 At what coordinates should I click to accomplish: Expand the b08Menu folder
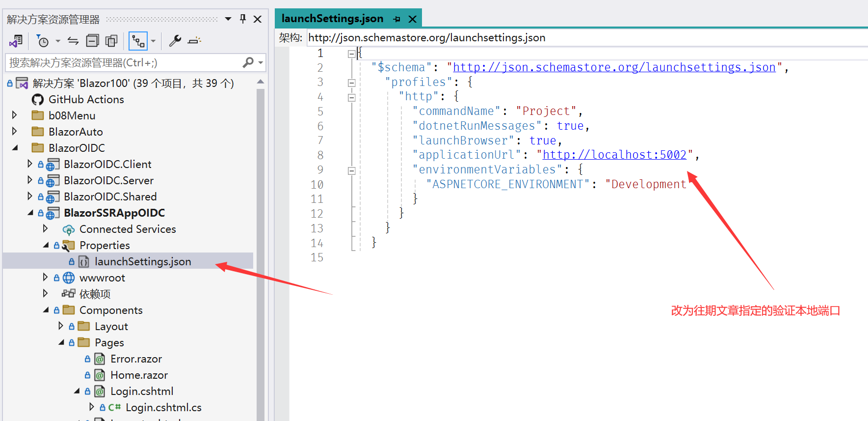(x=14, y=115)
